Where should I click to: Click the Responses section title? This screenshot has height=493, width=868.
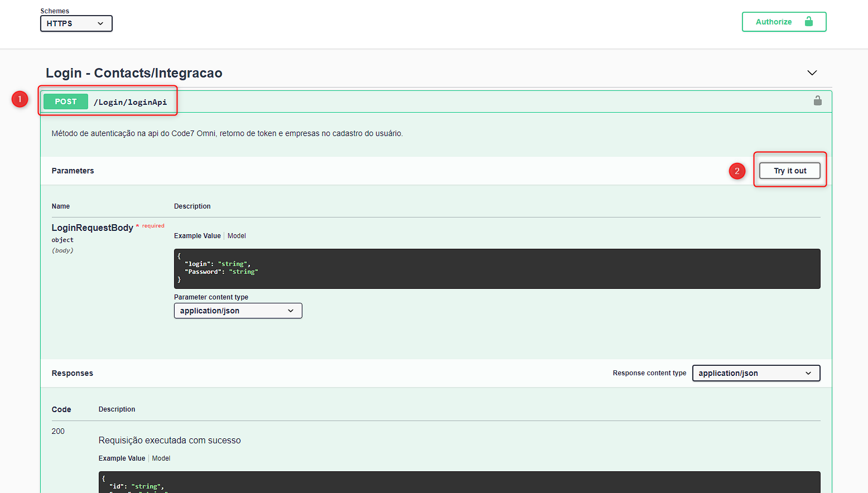click(73, 373)
